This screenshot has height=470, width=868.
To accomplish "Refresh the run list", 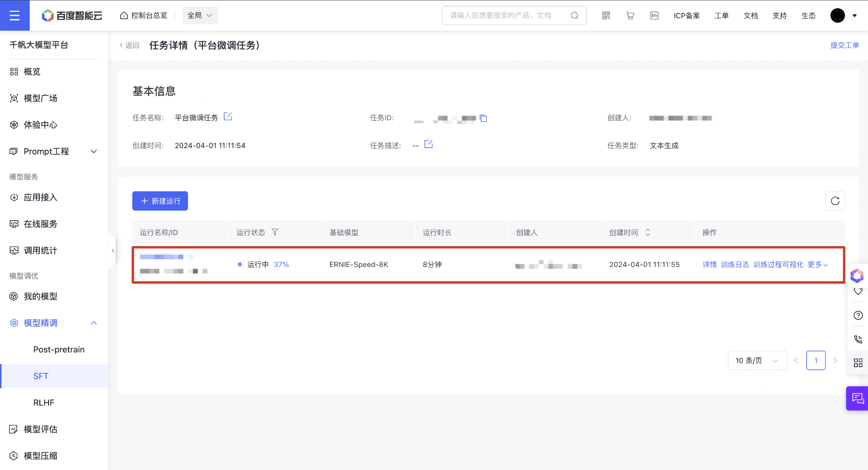I will [835, 201].
